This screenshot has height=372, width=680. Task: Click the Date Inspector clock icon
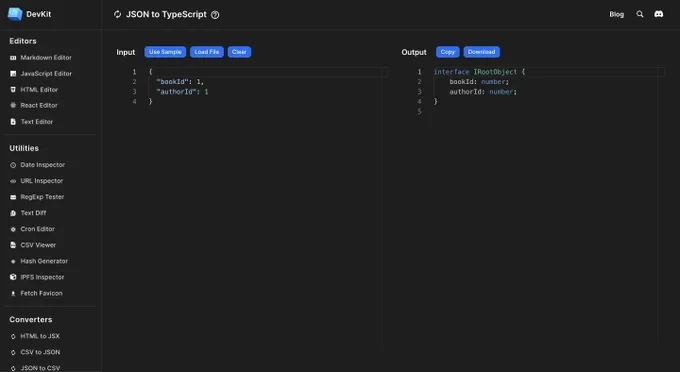coord(13,165)
